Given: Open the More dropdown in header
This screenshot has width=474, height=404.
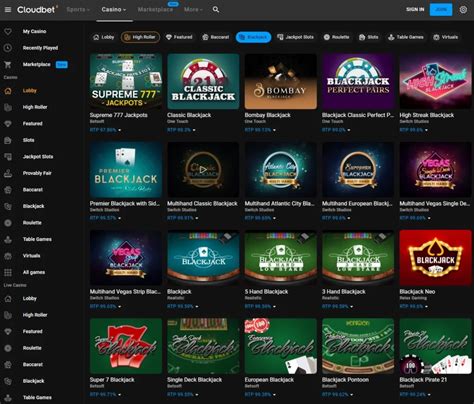Looking at the screenshot, I should (x=193, y=10).
